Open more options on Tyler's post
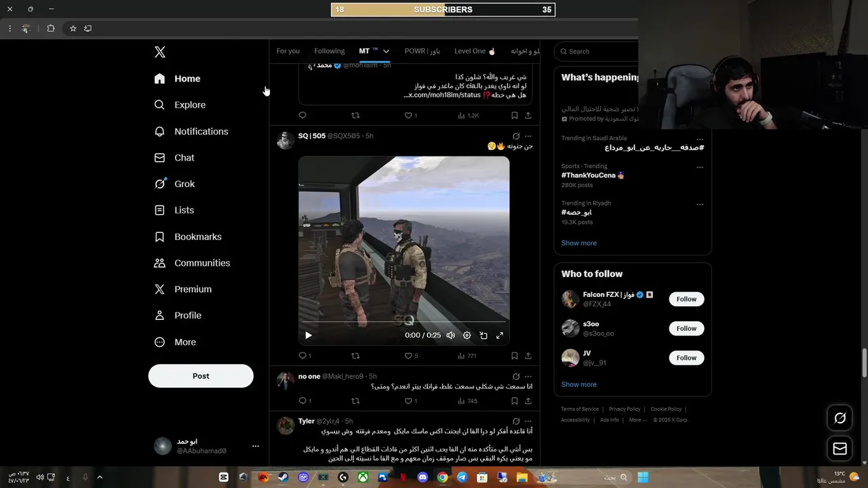The height and width of the screenshot is (488, 868). (528, 422)
